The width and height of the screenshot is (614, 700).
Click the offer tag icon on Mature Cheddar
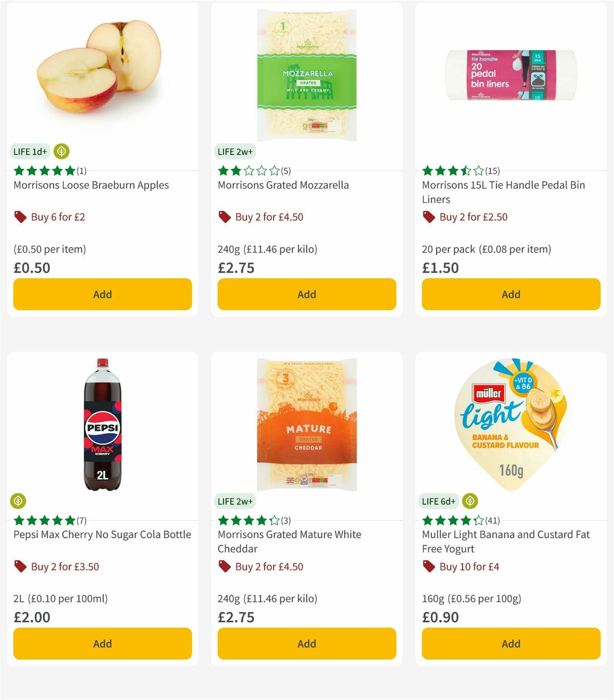[x=224, y=567]
